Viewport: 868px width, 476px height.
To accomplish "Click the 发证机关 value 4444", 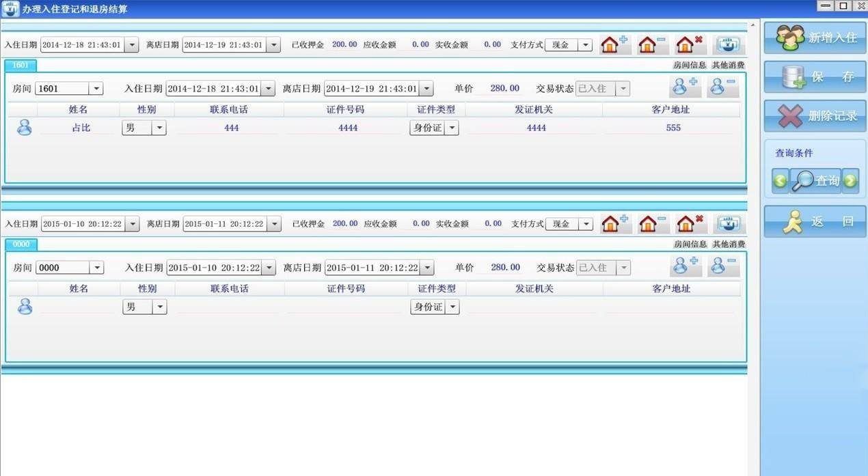I will click(x=537, y=128).
